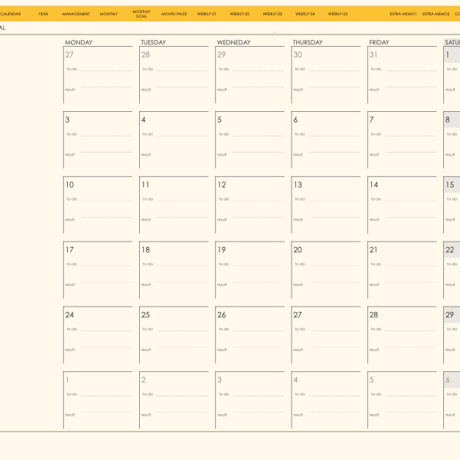Open the MANAGEMENT tab
The width and height of the screenshot is (460, 460).
pos(76,14)
